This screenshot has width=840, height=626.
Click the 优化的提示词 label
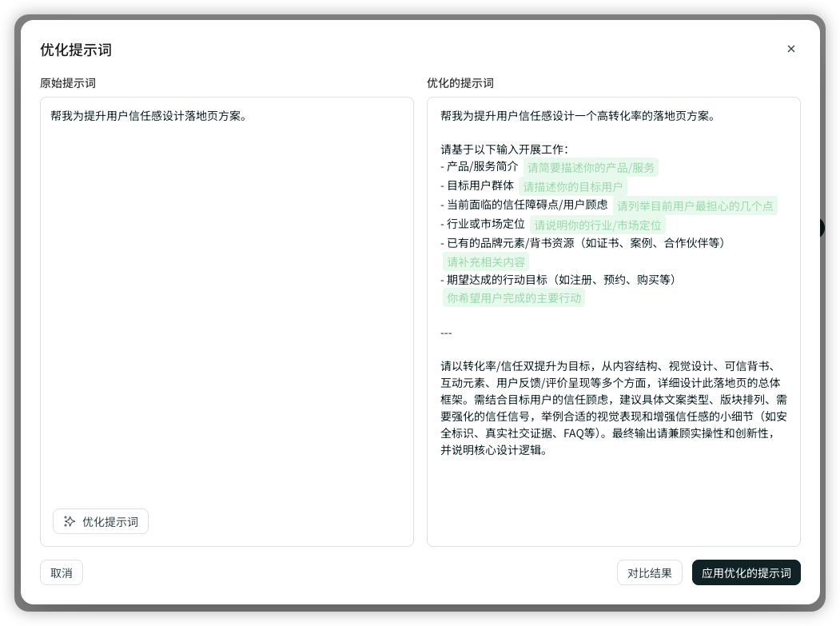click(x=460, y=83)
